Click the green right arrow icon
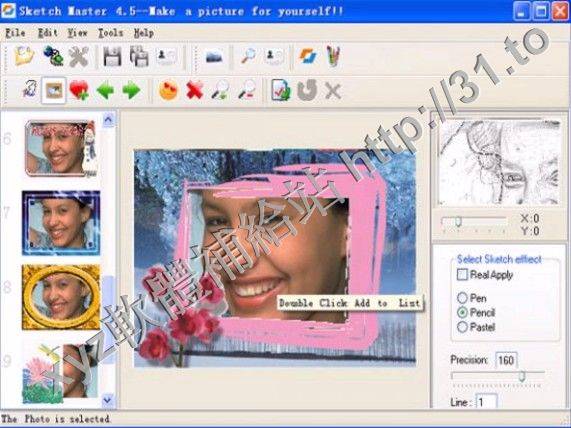Viewport: 571px width, 428px height. click(x=131, y=90)
